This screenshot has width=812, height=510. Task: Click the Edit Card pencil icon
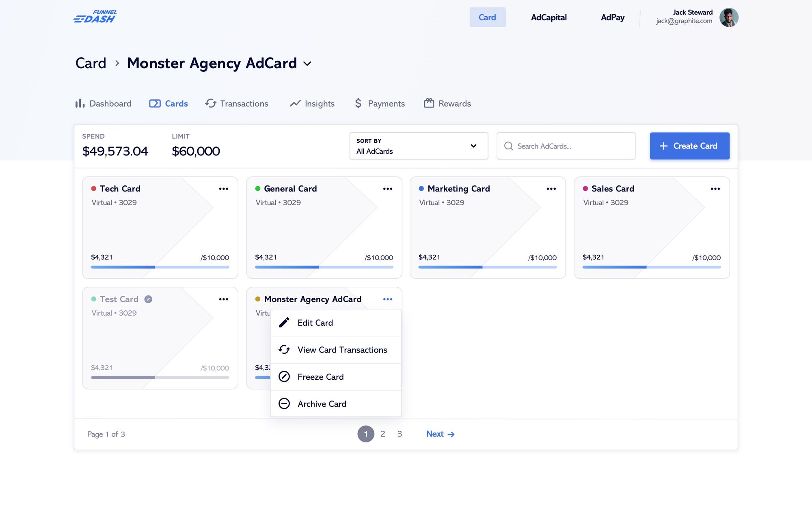[284, 323]
